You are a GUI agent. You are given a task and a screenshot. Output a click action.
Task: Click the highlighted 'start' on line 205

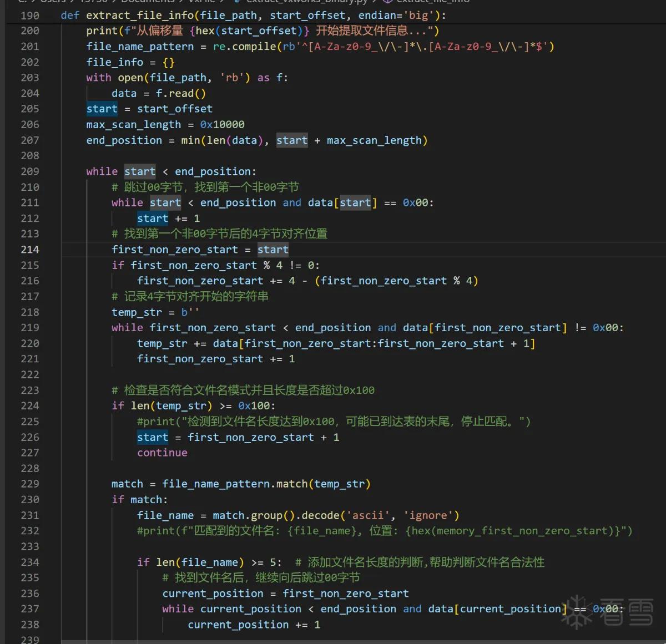pos(102,109)
